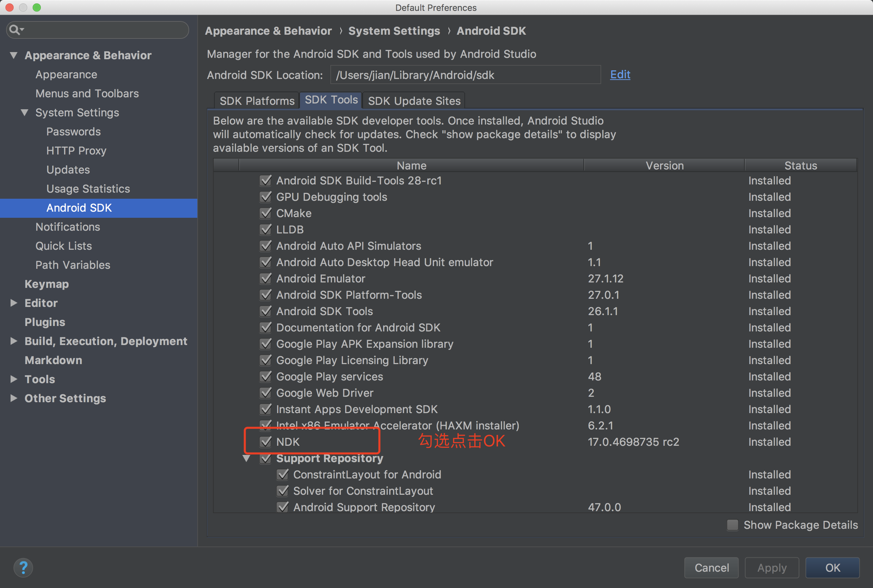Click the Cancel button
This screenshot has width=873, height=588.
coord(711,567)
